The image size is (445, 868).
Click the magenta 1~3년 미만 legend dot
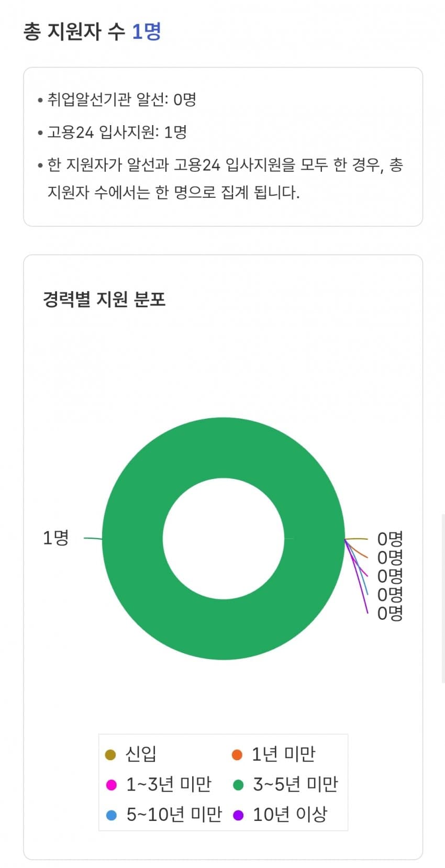pos(111,785)
